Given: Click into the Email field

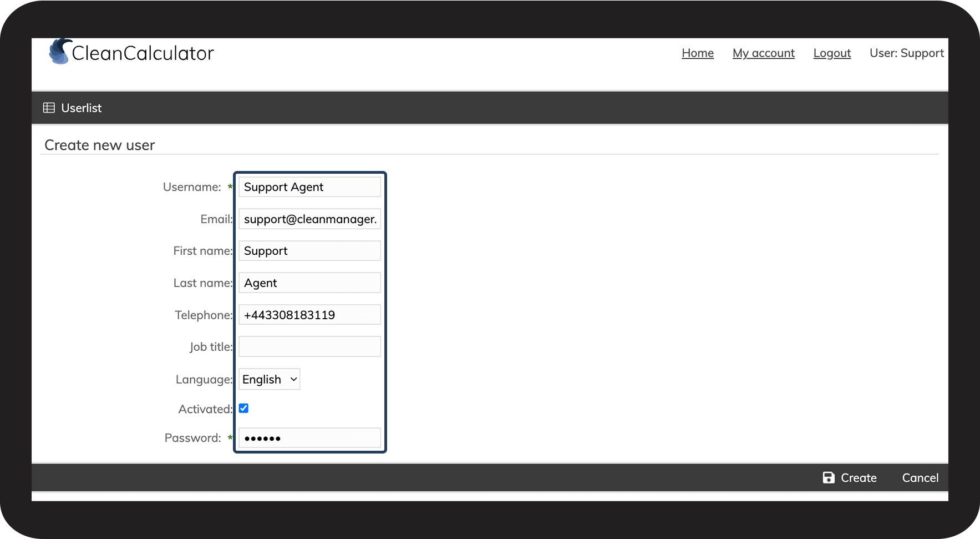Looking at the screenshot, I should click(309, 219).
